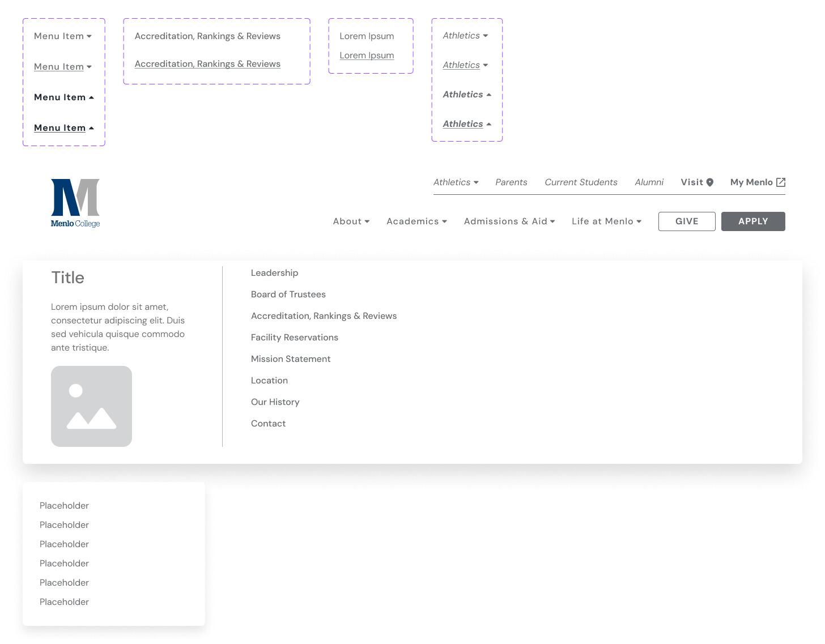The width and height of the screenshot is (825, 644).
Task: Click the Our History link
Action: [275, 402]
